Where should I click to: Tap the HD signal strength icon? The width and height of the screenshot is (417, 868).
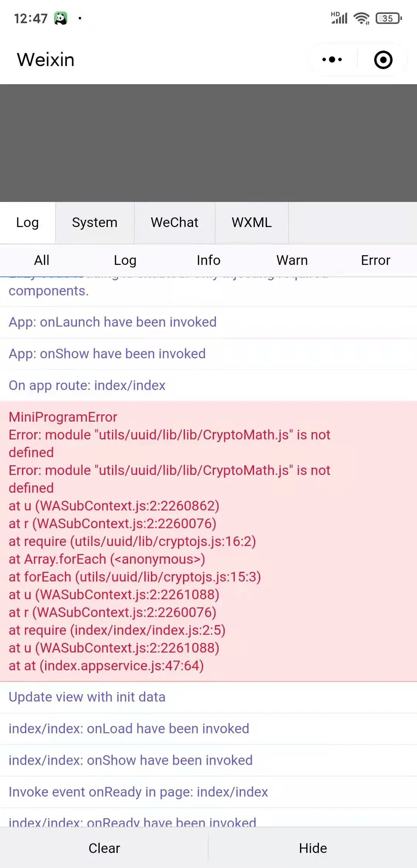(339, 18)
